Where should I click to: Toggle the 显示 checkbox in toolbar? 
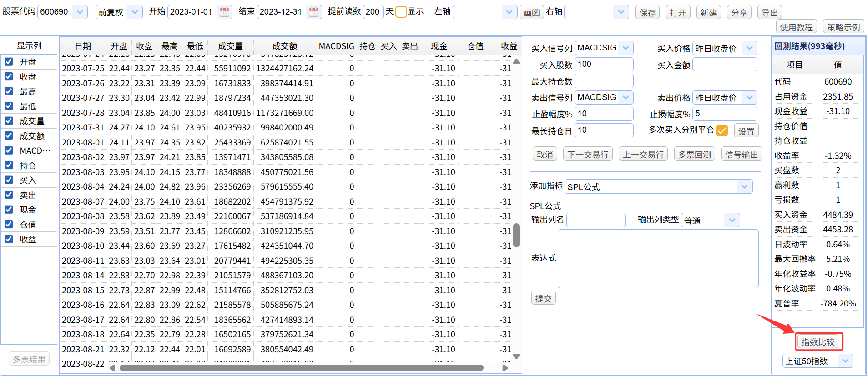[401, 12]
